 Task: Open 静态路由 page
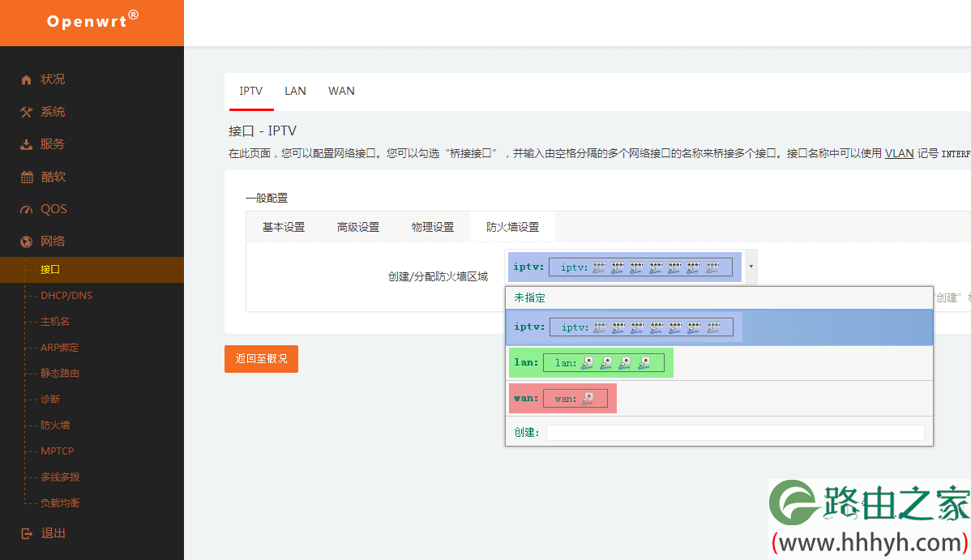(59, 374)
